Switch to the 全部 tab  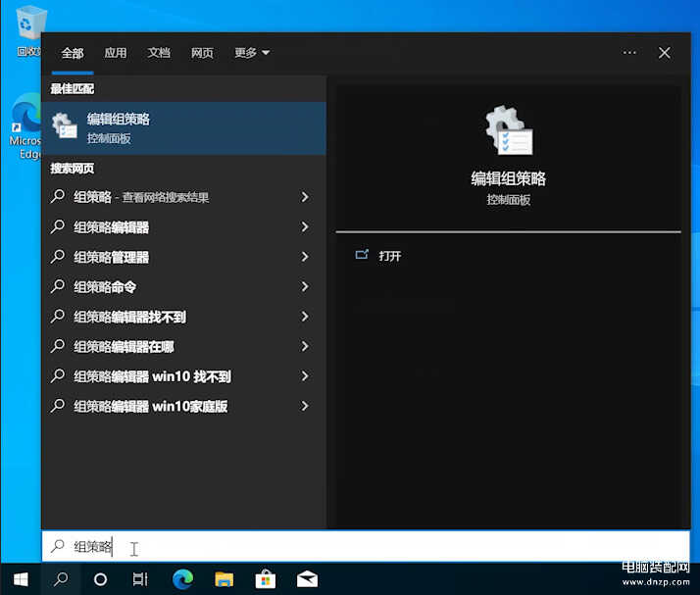coord(73,53)
